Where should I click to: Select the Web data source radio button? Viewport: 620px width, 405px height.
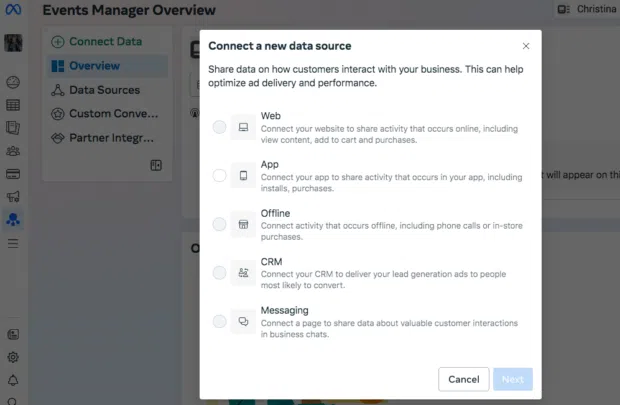pyautogui.click(x=219, y=127)
